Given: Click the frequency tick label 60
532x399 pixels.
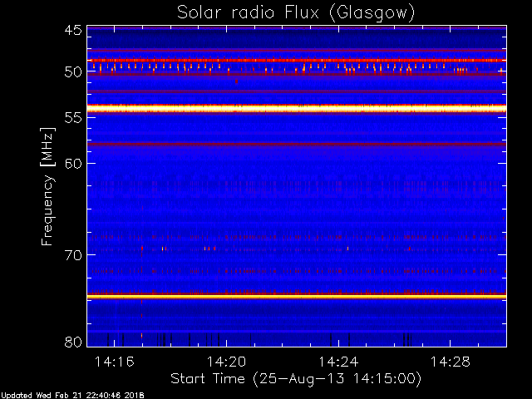Looking at the screenshot, I should pos(73,164).
